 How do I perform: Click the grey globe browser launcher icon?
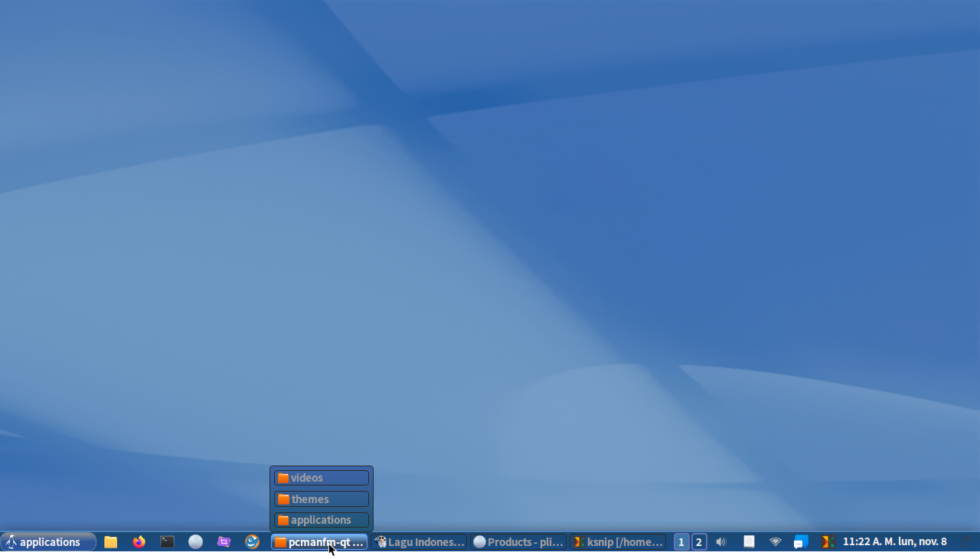pyautogui.click(x=195, y=542)
